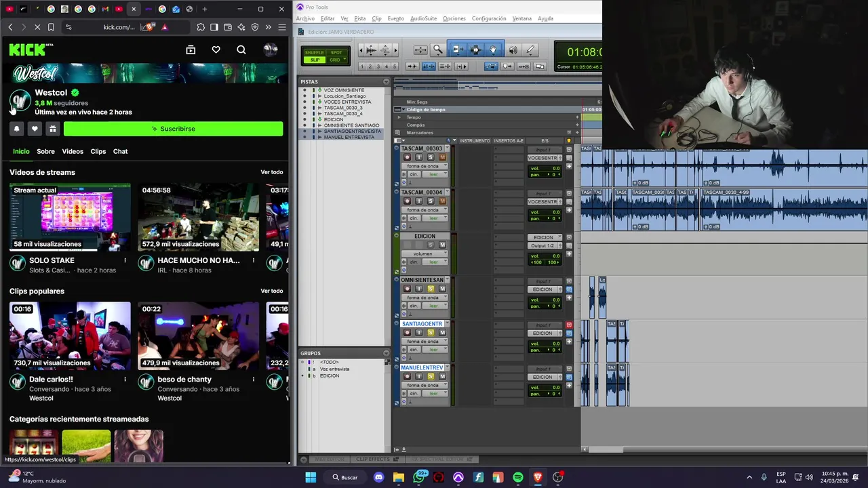Open TASCAM_00303 track view 'forma de onda' selector
Screen dimensions: 868x488
click(424, 166)
